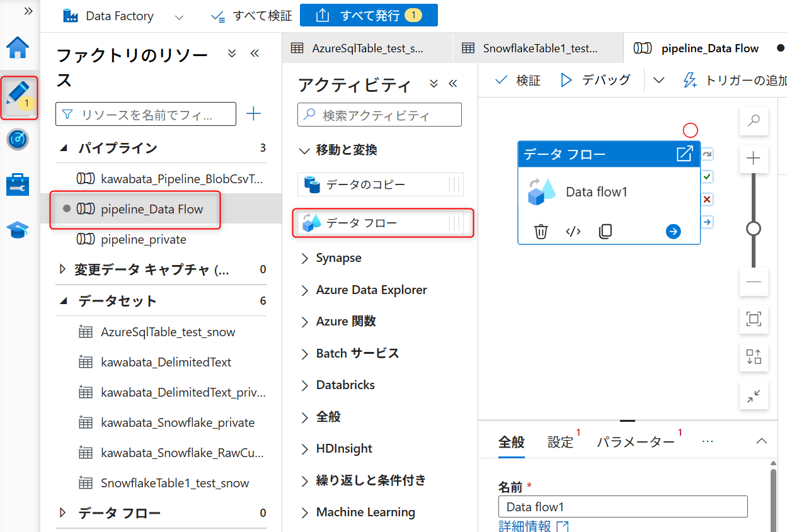787x532 pixels.
Task: Collapse the アクティビティ panel
Action: [453, 84]
